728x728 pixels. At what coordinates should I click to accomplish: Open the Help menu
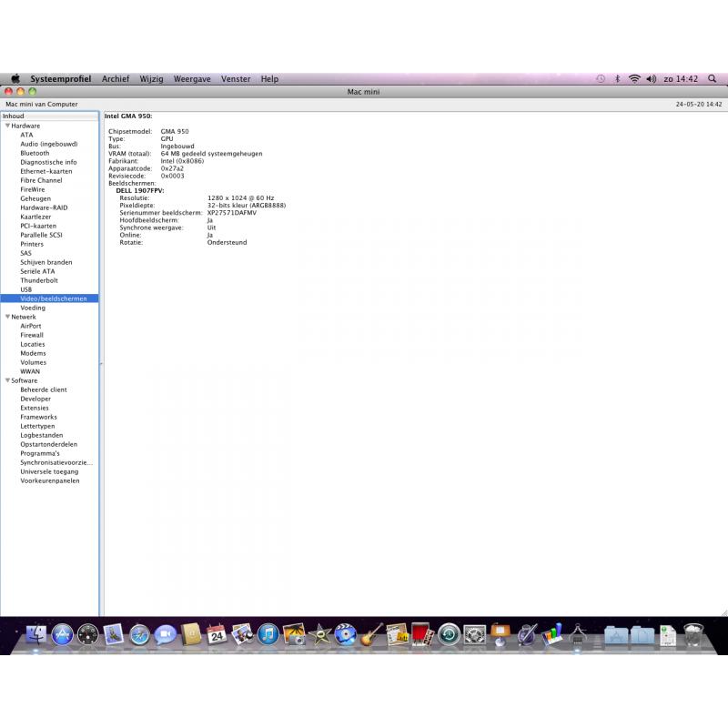click(269, 79)
